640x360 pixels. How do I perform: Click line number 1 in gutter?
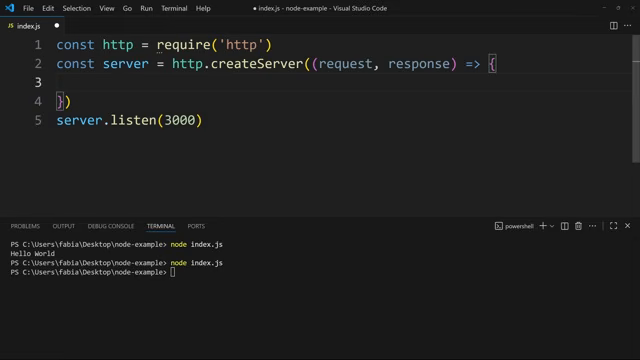(38, 45)
